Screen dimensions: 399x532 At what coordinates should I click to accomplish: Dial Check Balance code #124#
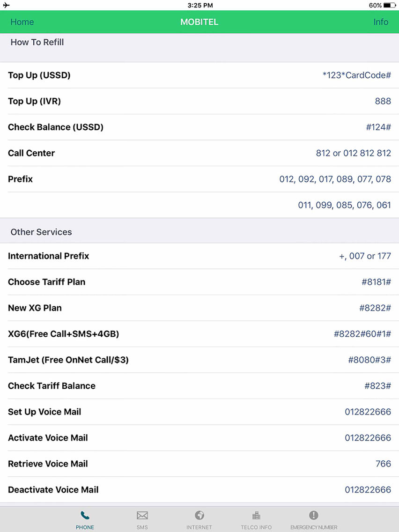[x=378, y=127]
